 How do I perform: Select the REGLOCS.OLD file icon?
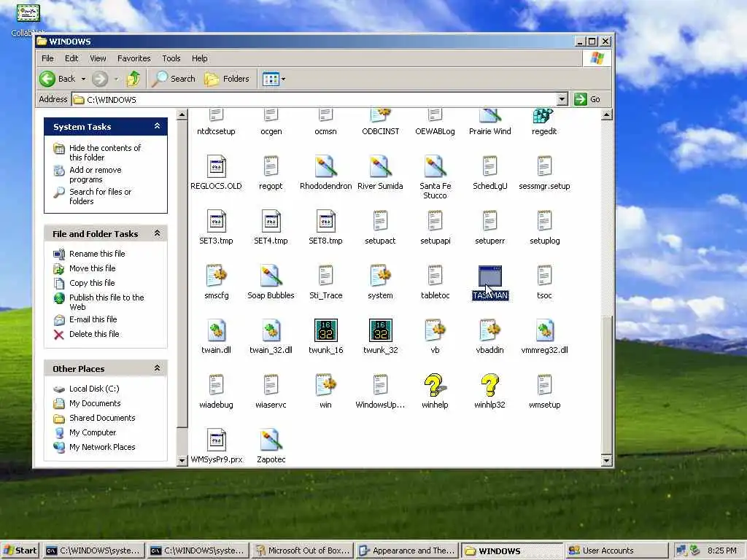click(216, 167)
